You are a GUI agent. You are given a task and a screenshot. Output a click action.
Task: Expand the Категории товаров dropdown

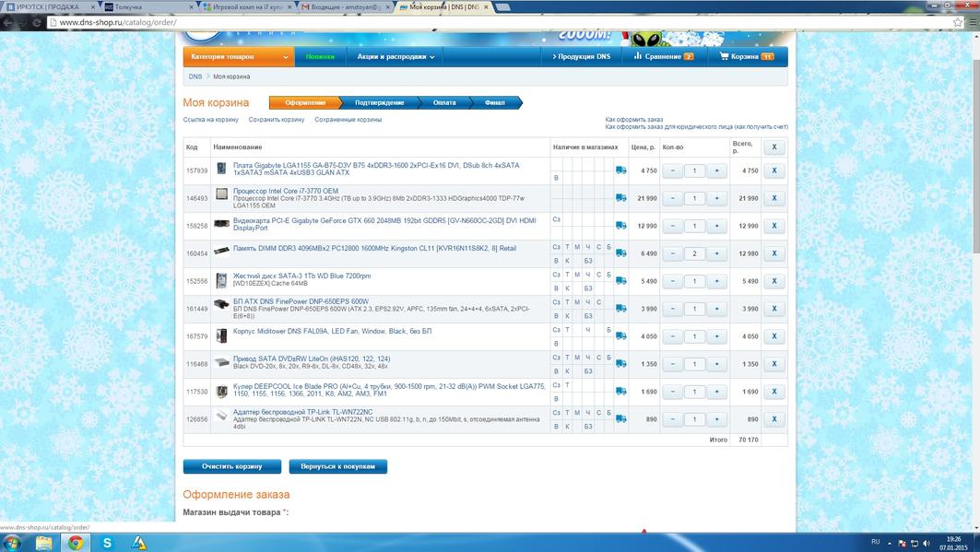(x=239, y=56)
